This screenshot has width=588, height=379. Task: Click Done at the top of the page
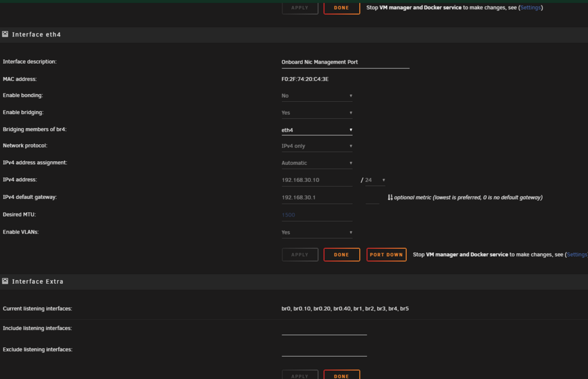342,8
